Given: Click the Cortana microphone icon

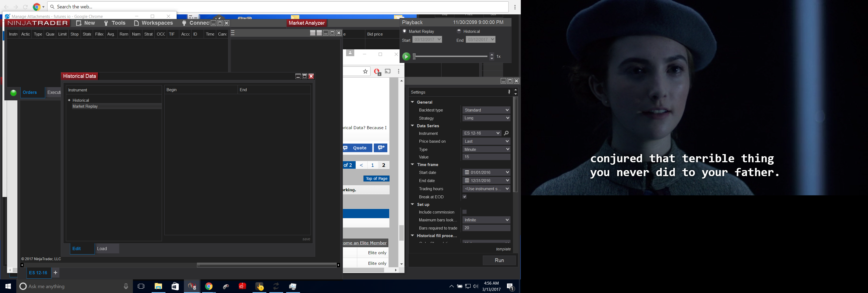Looking at the screenshot, I should 126,286.
